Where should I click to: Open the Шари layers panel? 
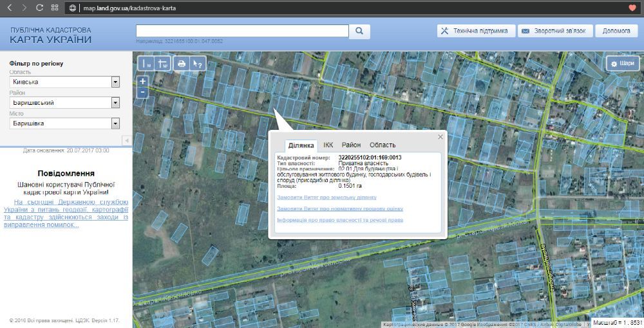pyautogui.click(x=623, y=64)
